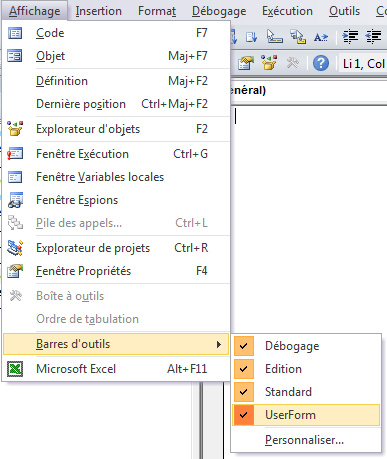Click the blue Help question mark icon
Screen dimensions: 387x459
click(321, 63)
